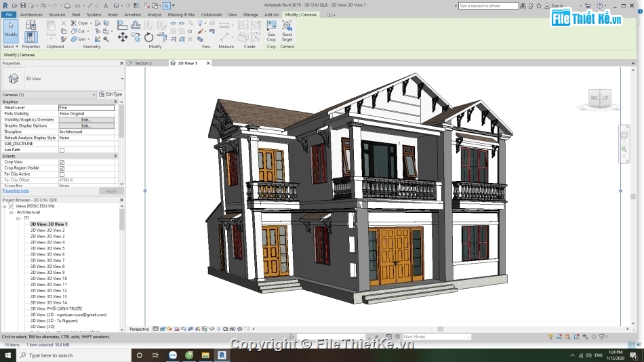The width and height of the screenshot is (644, 362).
Task: Click Edit for Visibility/Graphics Overrides
Action: click(x=86, y=119)
